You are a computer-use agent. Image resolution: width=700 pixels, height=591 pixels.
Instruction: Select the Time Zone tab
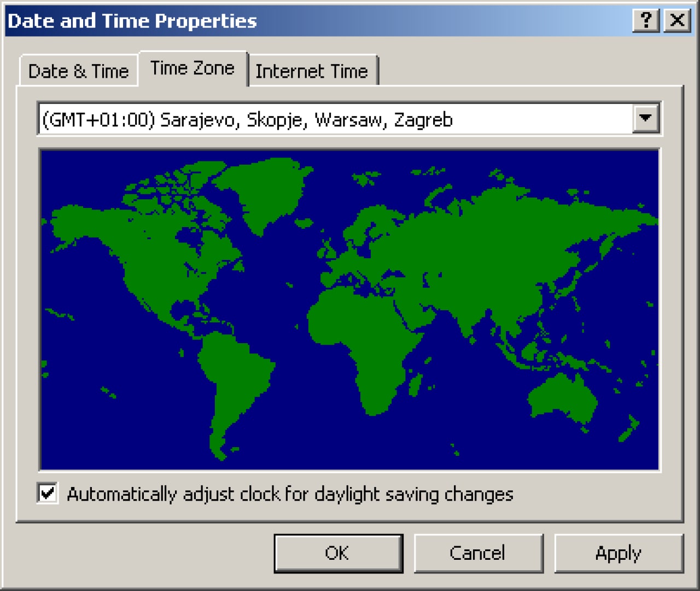click(192, 68)
